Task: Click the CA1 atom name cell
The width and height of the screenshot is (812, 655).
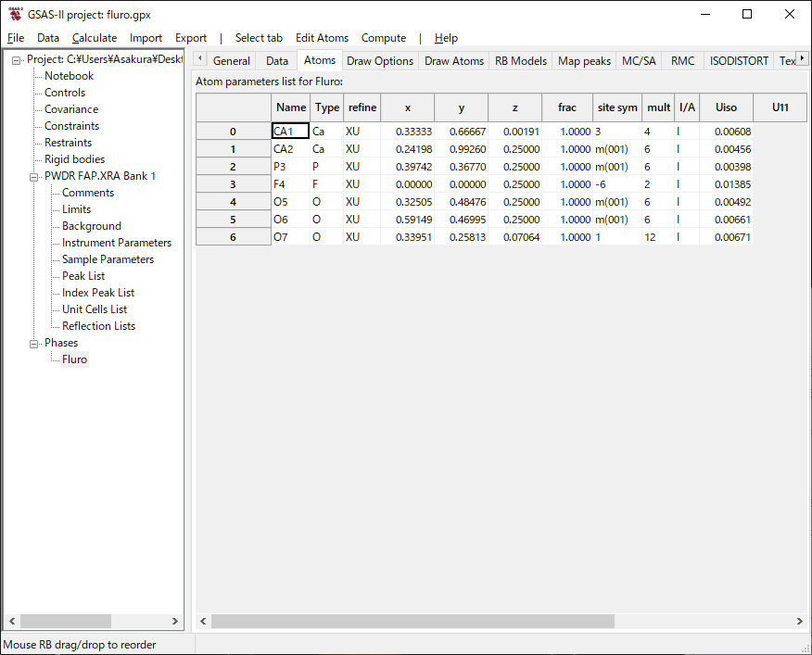Action: point(290,132)
